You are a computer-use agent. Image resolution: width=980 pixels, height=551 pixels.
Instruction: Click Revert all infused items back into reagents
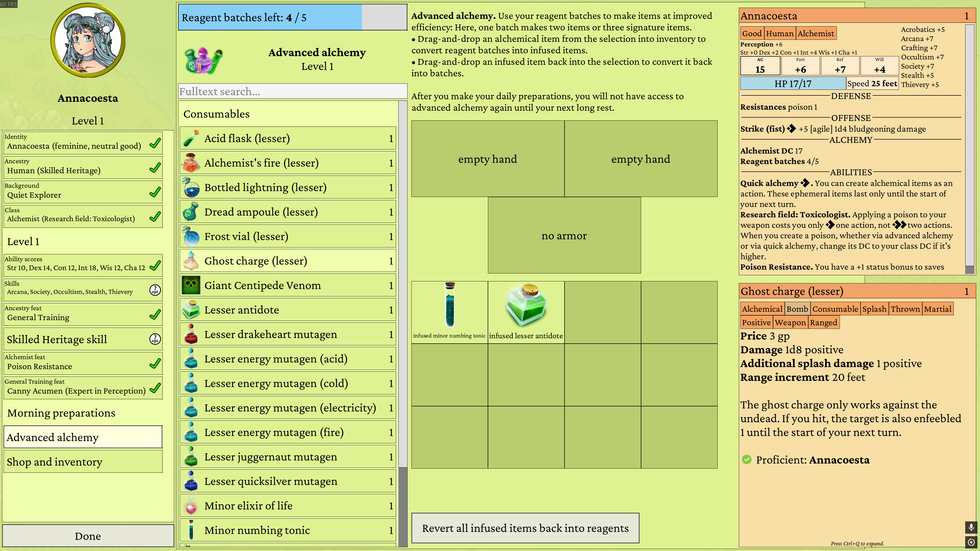click(x=525, y=528)
